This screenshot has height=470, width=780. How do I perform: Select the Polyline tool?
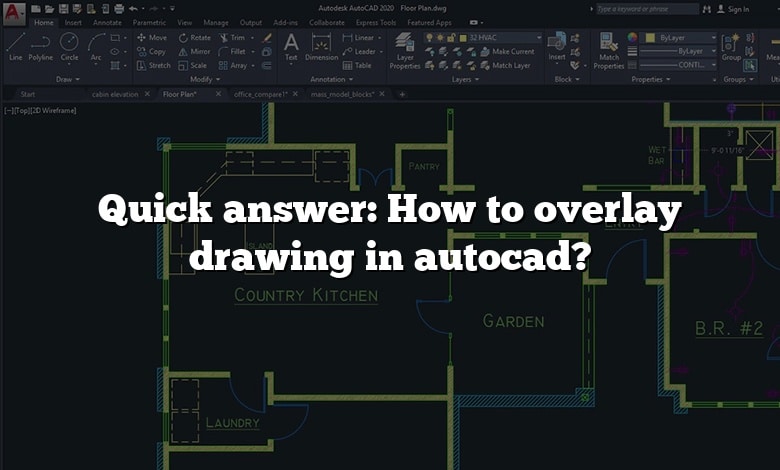(x=40, y=47)
